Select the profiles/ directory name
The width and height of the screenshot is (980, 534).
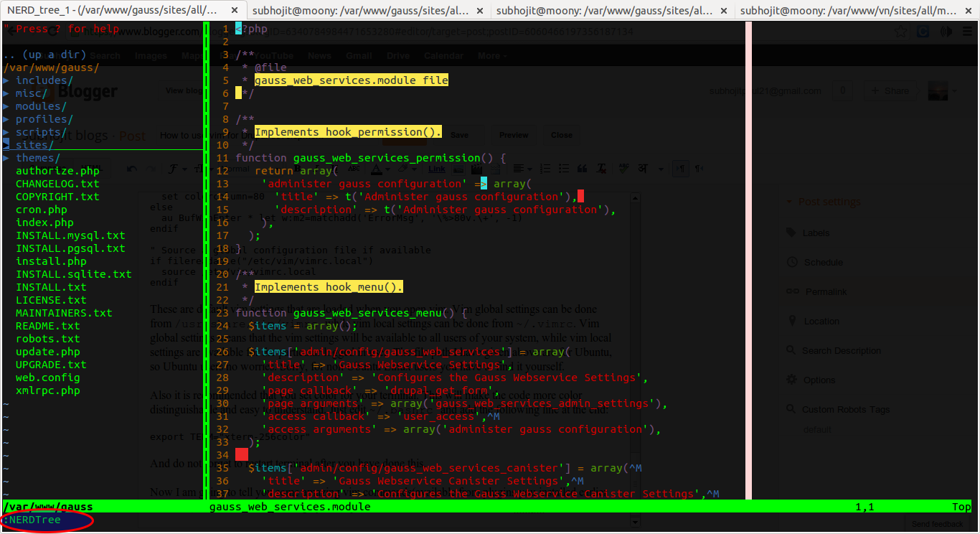click(44, 119)
